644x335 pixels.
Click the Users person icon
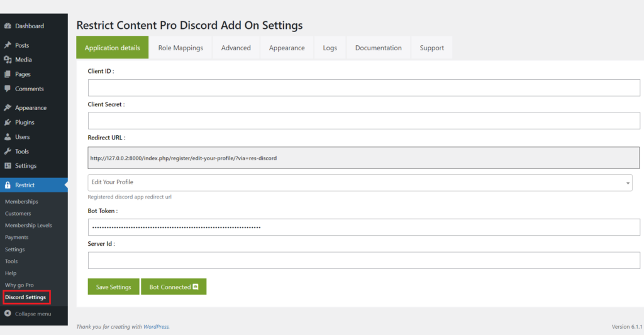(x=8, y=137)
